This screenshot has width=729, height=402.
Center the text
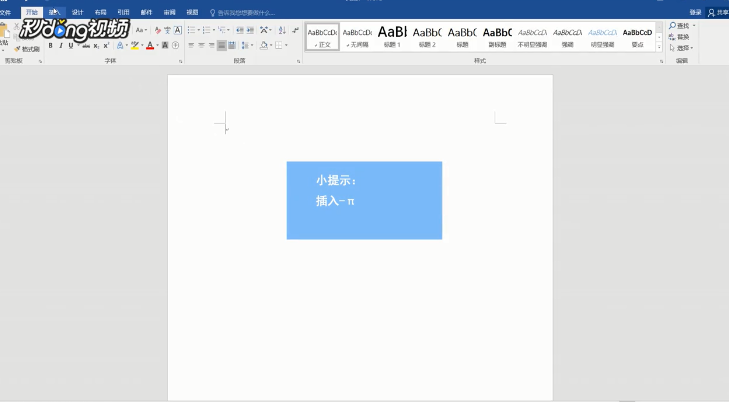(201, 46)
